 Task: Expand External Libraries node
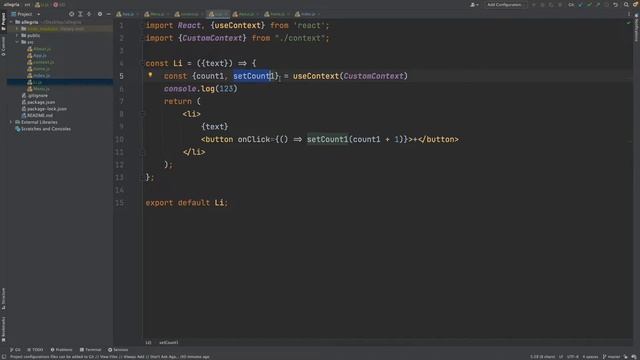tap(11, 122)
